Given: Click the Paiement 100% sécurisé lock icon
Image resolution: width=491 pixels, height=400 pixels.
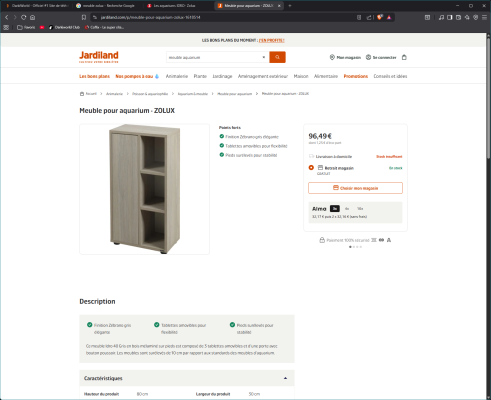Looking at the screenshot, I should pos(322,240).
